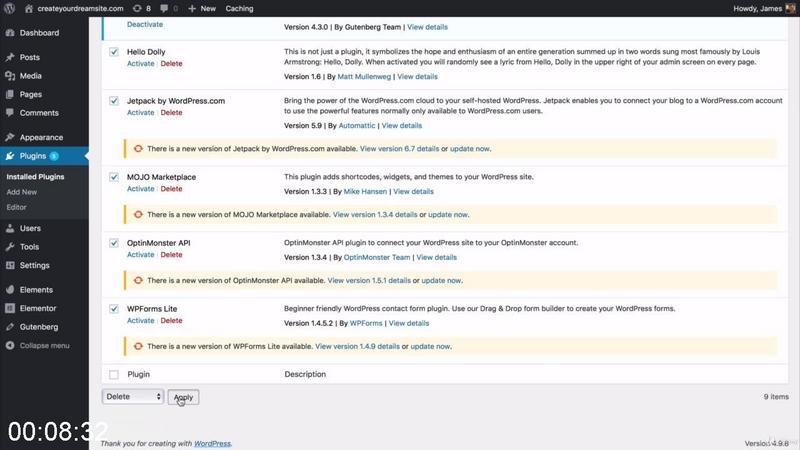Click the Gutenberg pencil icon
Screen dimensions: 800x450
tap(10, 327)
